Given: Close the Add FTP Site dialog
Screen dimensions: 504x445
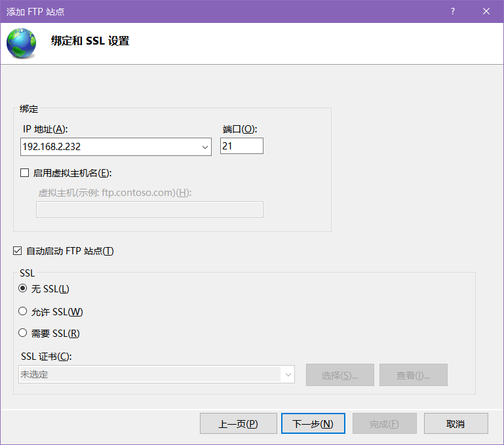Looking at the screenshot, I should pos(486,11).
